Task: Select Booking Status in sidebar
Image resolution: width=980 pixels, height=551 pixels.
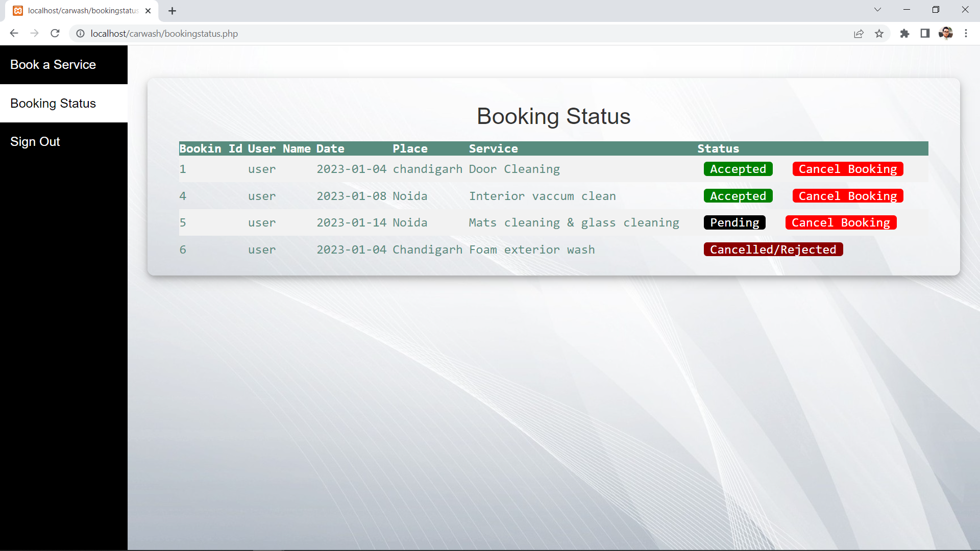Action: (53, 104)
